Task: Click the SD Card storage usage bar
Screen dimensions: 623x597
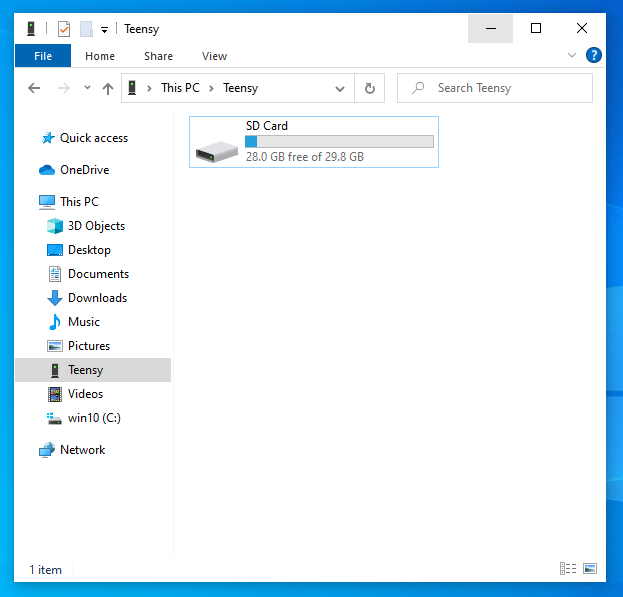Action: click(x=339, y=141)
